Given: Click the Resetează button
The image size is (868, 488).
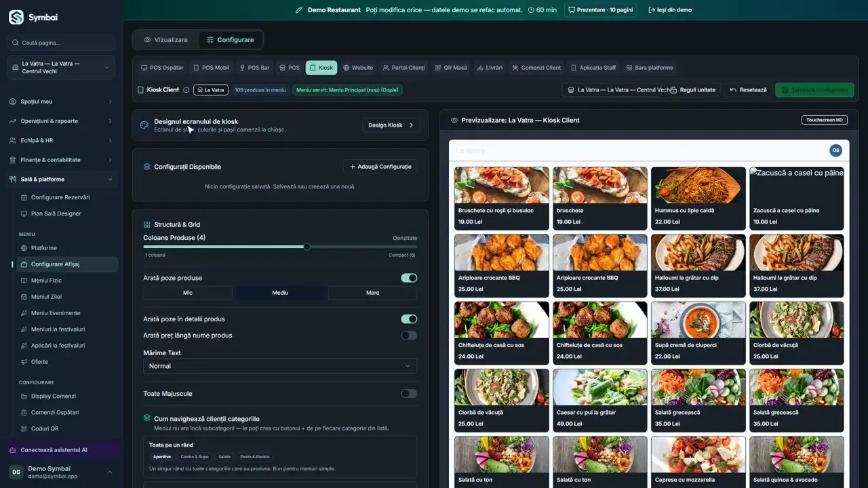Looking at the screenshot, I should tap(748, 89).
